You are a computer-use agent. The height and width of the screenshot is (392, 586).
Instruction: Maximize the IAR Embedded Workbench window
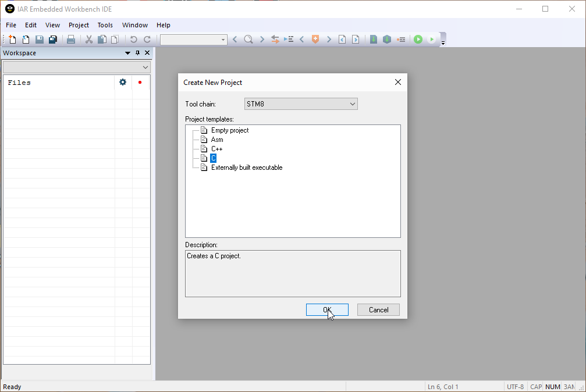coord(545,9)
